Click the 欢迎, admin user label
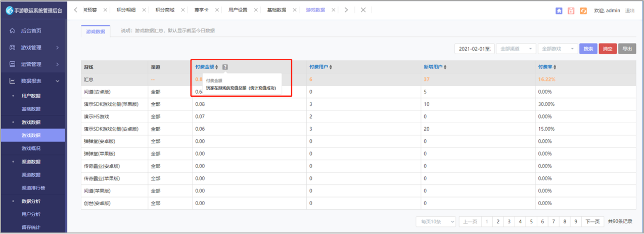644x234 pixels. click(607, 10)
